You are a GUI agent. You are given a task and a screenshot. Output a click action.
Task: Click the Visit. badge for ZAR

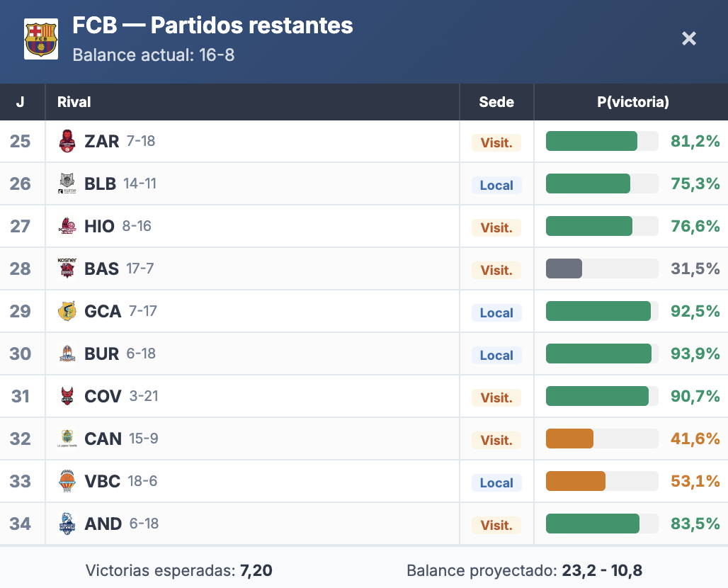click(496, 142)
